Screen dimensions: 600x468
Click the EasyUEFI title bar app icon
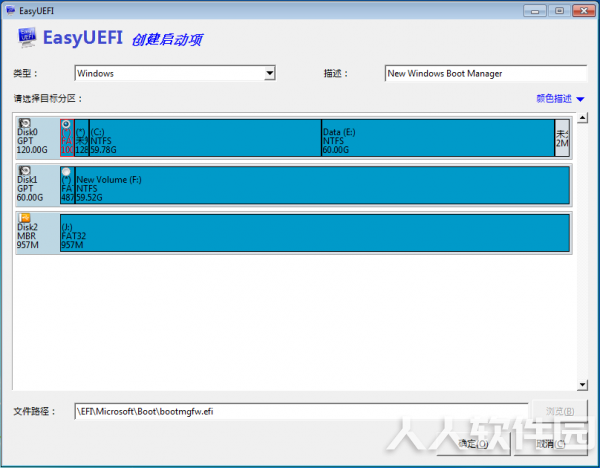pos(10,10)
